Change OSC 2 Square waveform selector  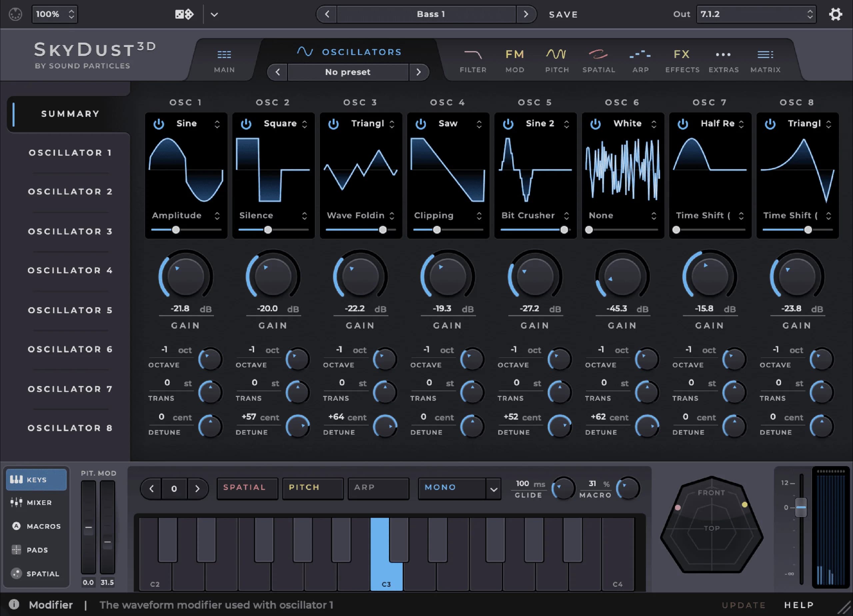280,124
